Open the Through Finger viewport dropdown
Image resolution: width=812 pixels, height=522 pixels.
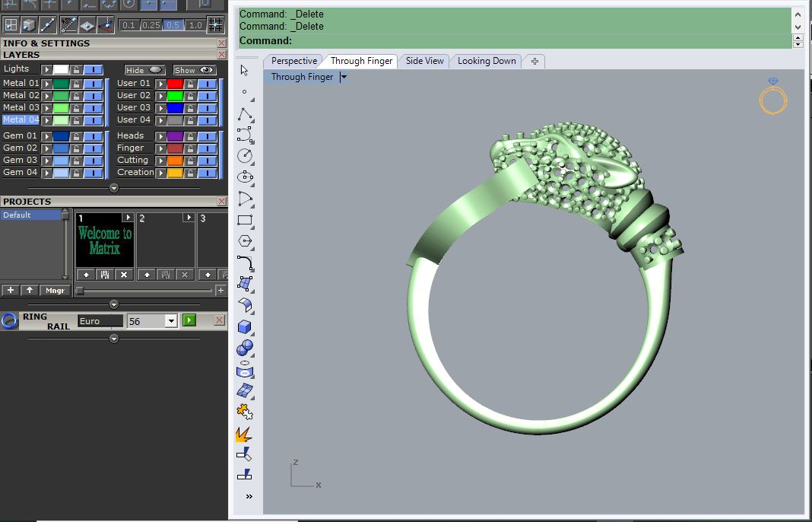[344, 76]
